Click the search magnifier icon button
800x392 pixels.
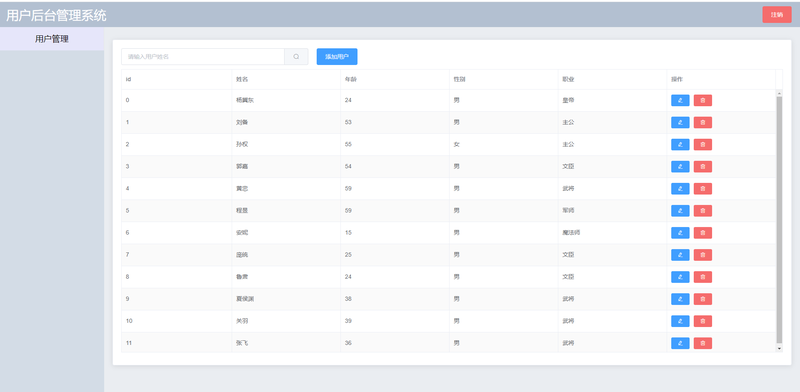click(296, 57)
